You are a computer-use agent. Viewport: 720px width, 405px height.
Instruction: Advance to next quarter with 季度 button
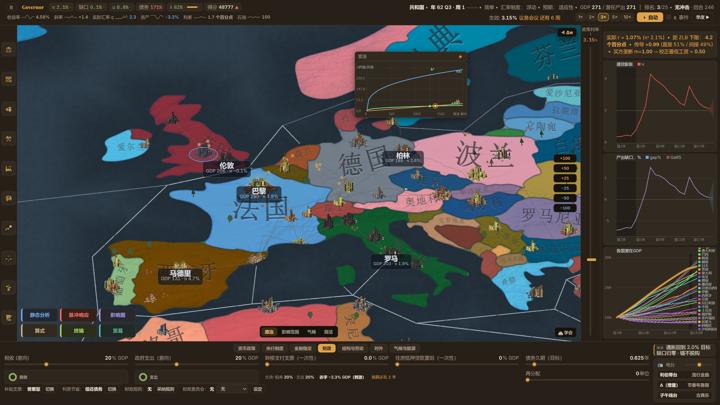[x=702, y=17]
